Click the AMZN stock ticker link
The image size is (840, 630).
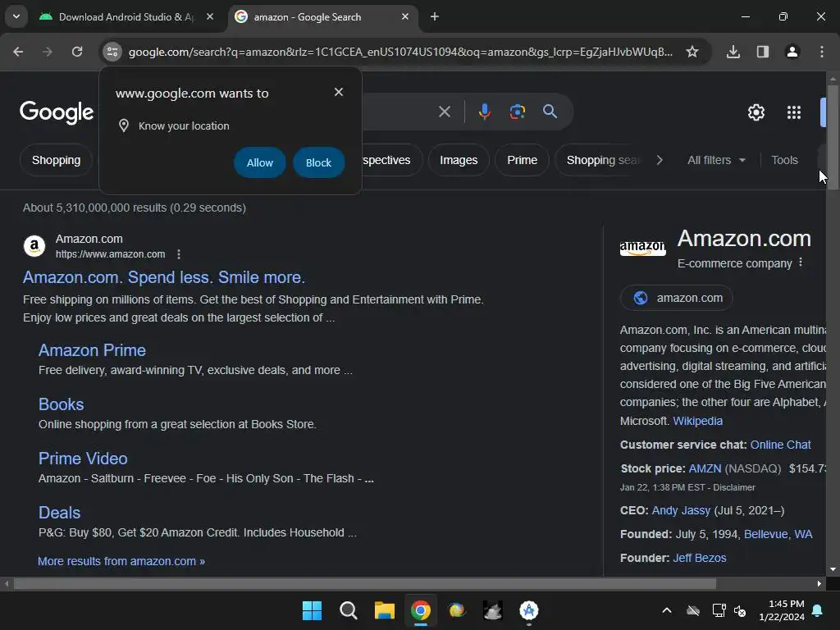(x=705, y=468)
